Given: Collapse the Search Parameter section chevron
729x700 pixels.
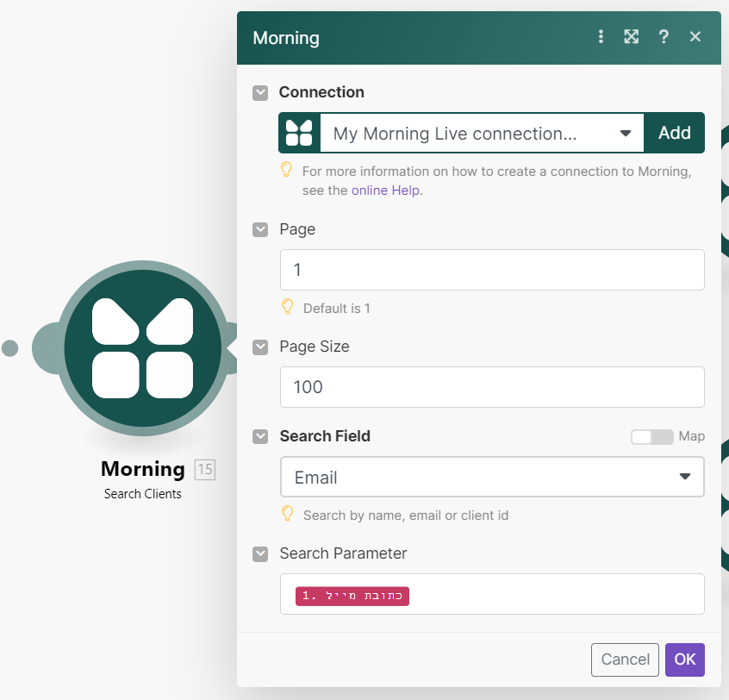Looking at the screenshot, I should click(260, 554).
